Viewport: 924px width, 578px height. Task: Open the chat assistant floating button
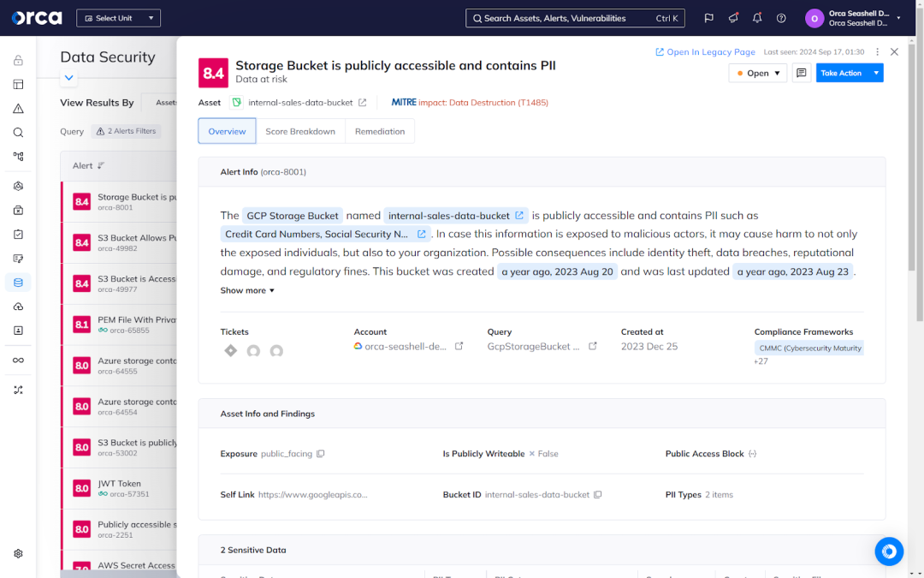(889, 551)
